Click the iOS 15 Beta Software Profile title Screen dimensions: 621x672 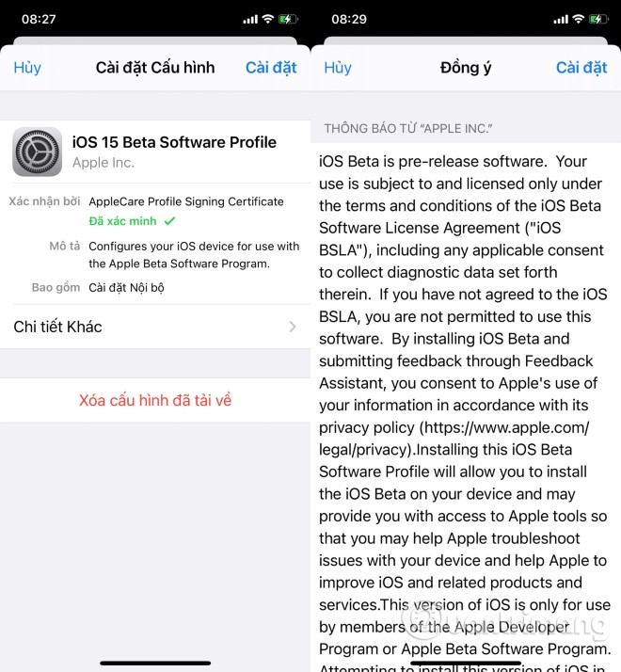tap(174, 142)
